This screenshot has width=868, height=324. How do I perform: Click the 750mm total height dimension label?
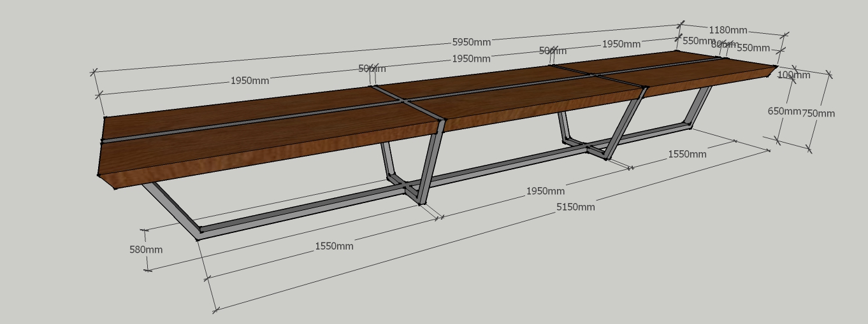point(818,113)
